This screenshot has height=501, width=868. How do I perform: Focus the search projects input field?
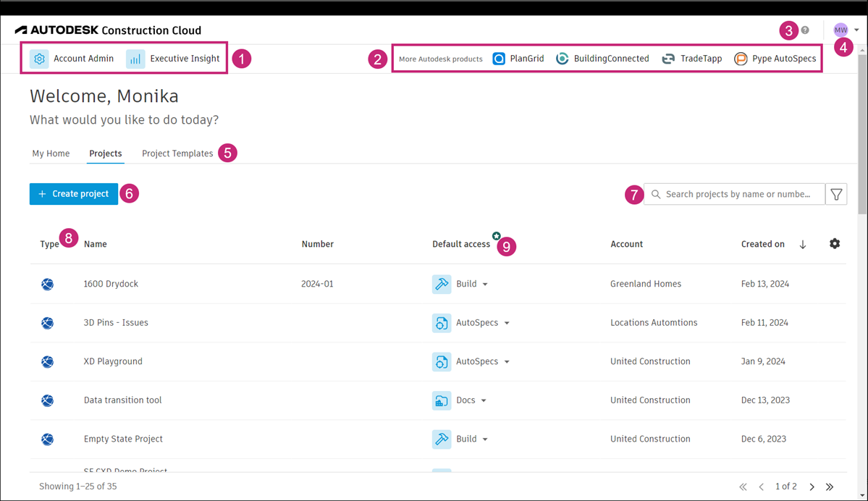[734, 194]
